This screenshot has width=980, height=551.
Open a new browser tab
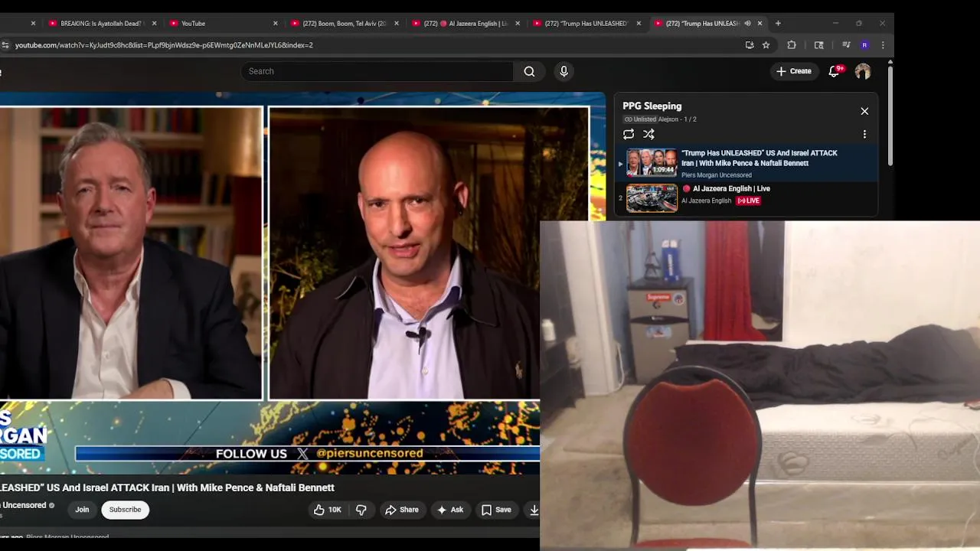pyautogui.click(x=778, y=23)
